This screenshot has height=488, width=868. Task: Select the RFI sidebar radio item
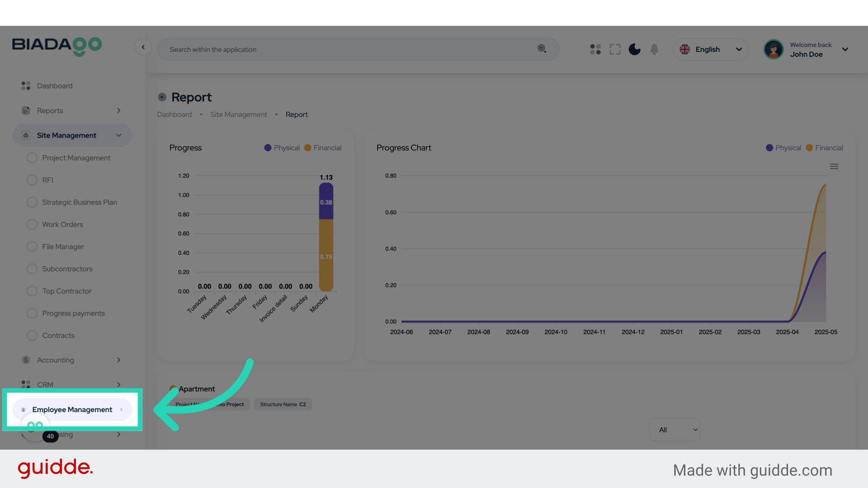(x=32, y=180)
